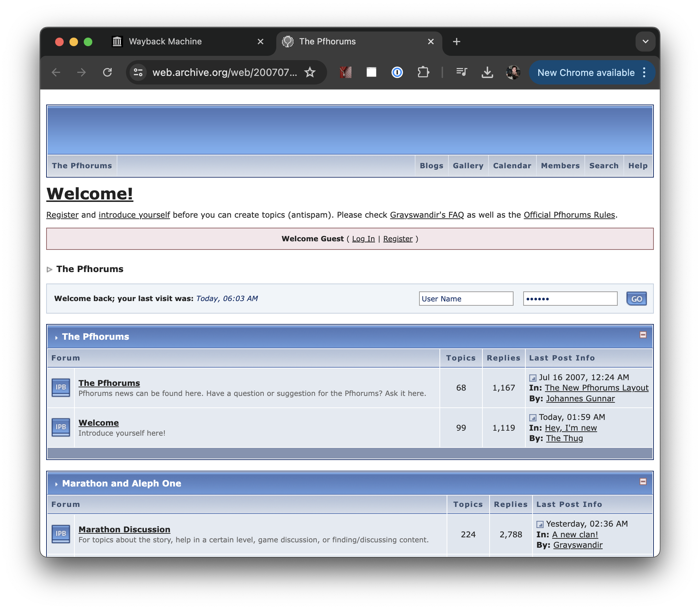
Task: Open the 1Password extension icon
Action: [x=397, y=73]
